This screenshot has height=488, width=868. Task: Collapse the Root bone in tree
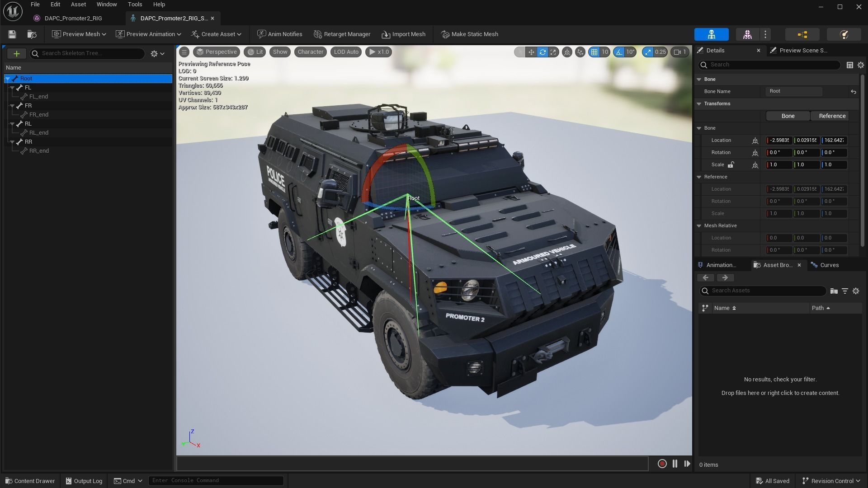coord(8,79)
